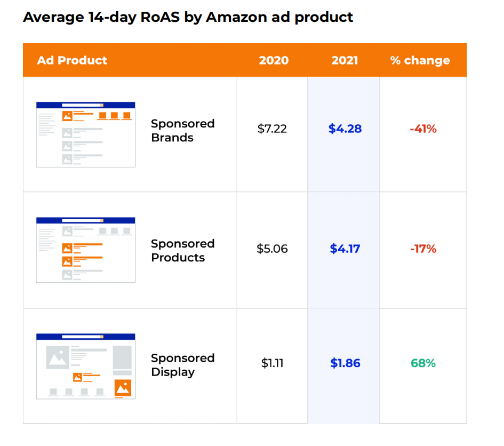Click the green 68% change value
The height and width of the screenshot is (446, 504).
423,363
